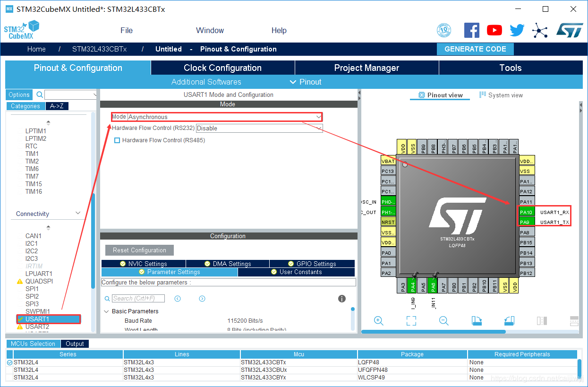This screenshot has height=387, width=588.
Task: Open Additional Softwares
Action: click(x=206, y=82)
